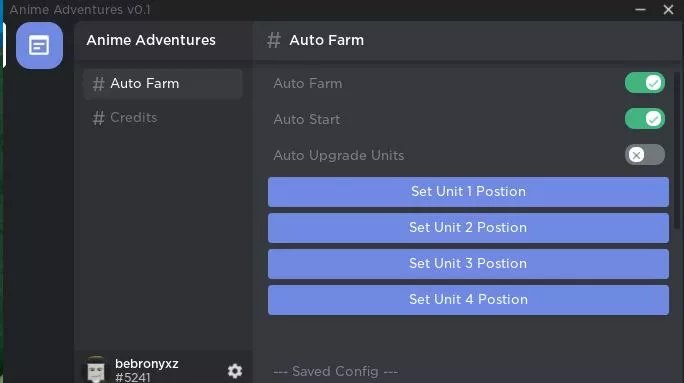Turn off the Auto Start switch
Screen dimensions: 684x383
click(x=645, y=119)
